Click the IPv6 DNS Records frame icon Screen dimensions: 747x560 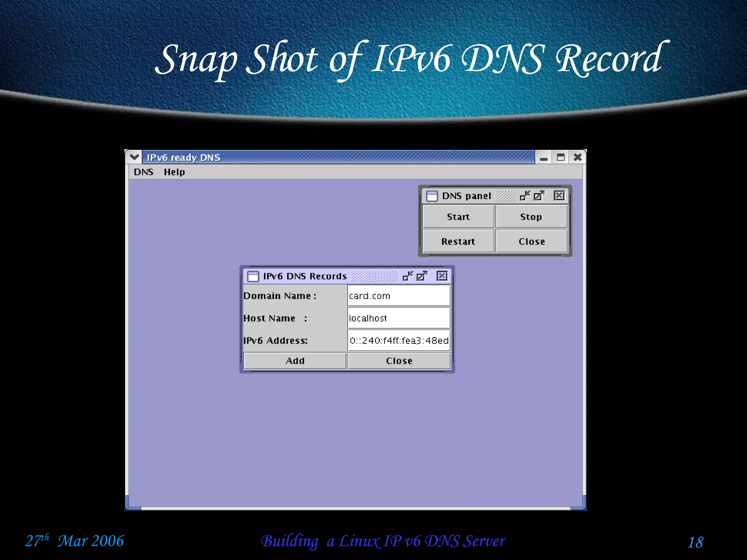point(253,276)
